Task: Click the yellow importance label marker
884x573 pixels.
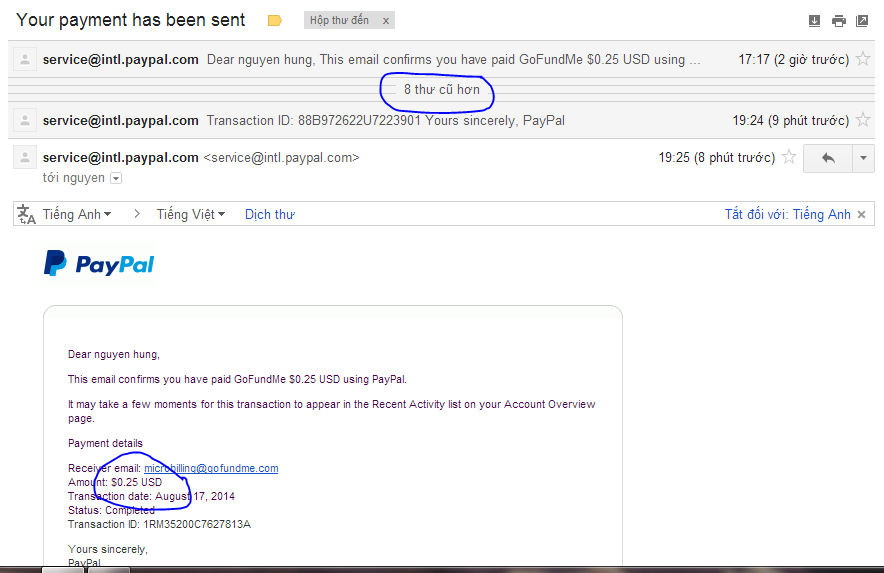Action: (275, 21)
